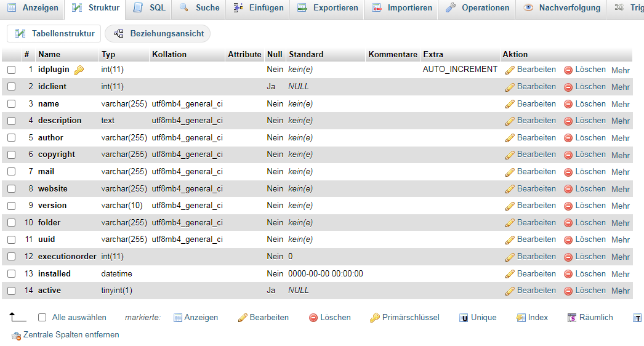Click the Index icon in bottom action bar
The height and width of the screenshot is (346, 644).
click(x=521, y=318)
